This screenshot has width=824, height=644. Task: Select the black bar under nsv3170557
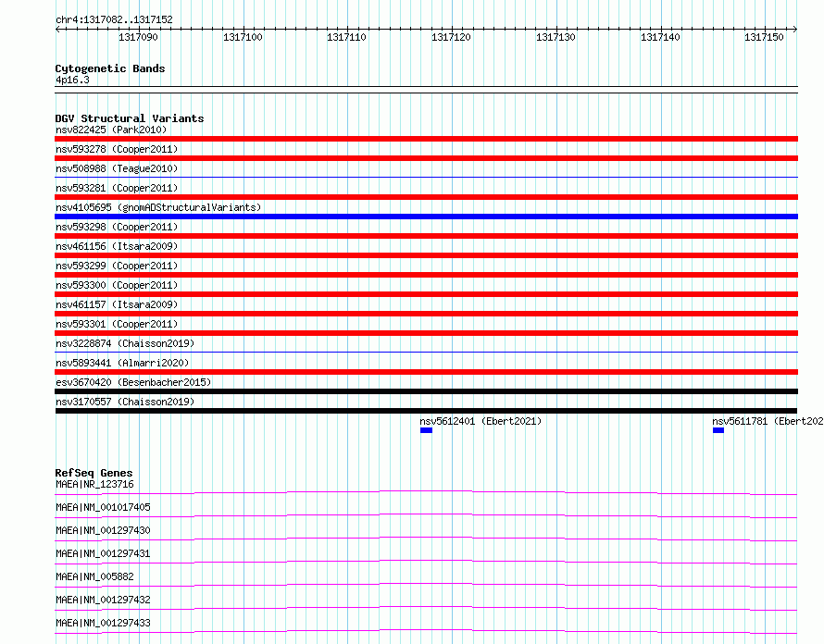tap(426, 411)
